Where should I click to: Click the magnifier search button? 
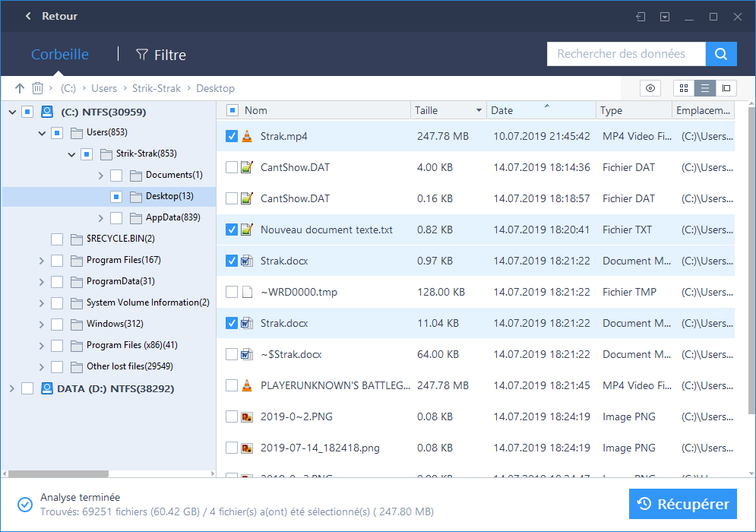click(x=721, y=54)
